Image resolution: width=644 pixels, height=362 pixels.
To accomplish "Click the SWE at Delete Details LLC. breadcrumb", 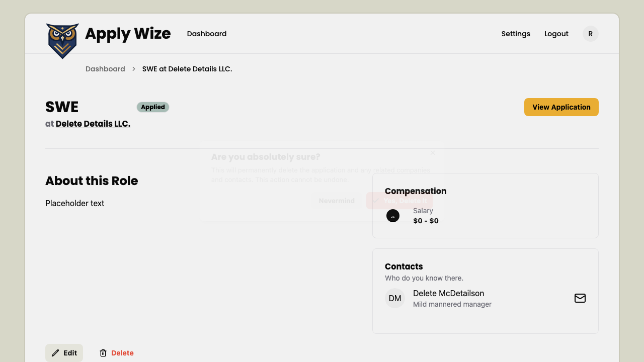I will point(187,69).
